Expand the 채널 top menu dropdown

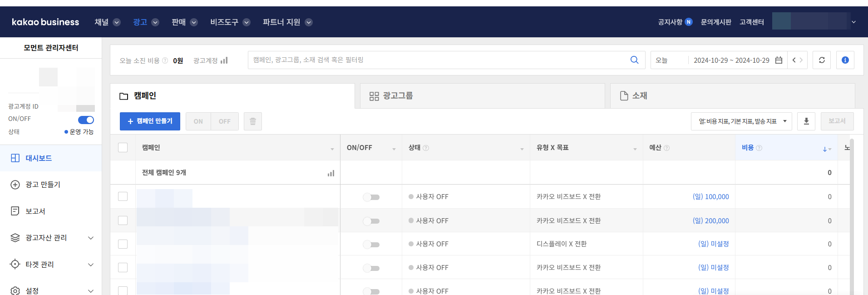click(x=117, y=22)
